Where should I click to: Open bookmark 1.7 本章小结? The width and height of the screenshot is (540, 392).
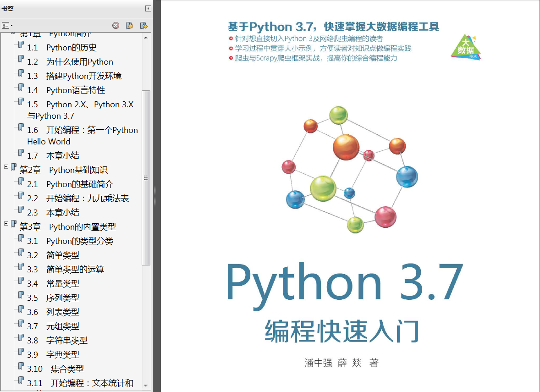point(53,156)
